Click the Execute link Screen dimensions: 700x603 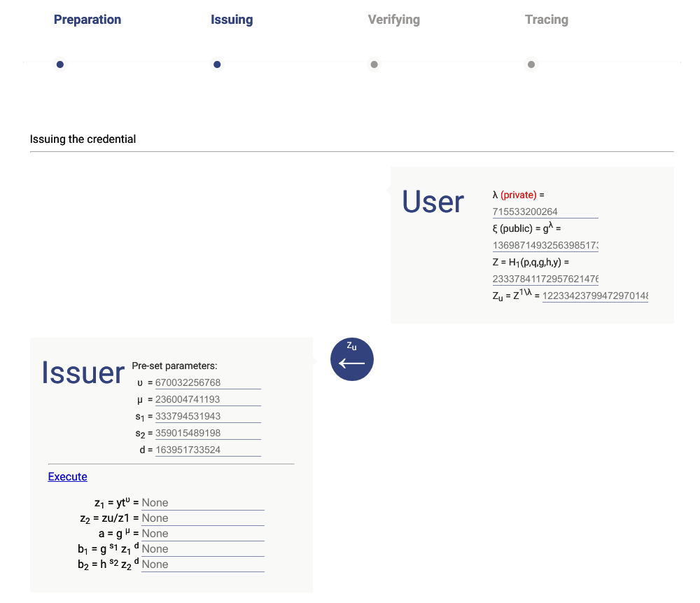pyautogui.click(x=68, y=477)
